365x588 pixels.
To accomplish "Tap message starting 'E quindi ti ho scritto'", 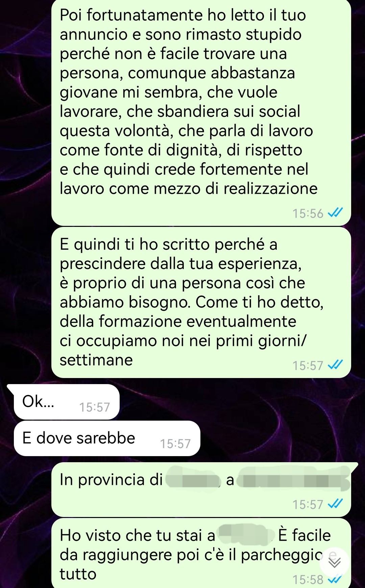I will (201, 302).
